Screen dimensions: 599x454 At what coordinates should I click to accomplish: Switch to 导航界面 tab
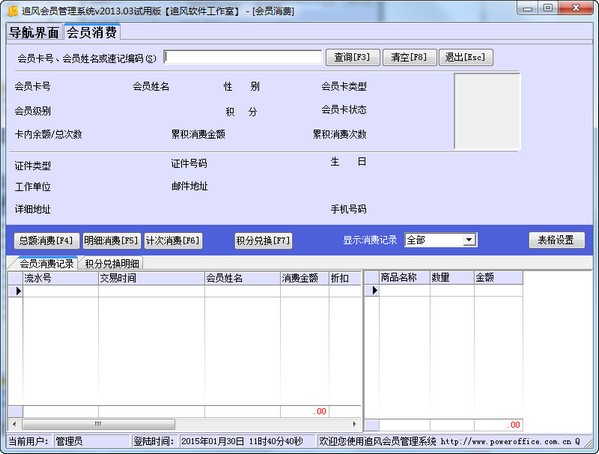coord(34,32)
